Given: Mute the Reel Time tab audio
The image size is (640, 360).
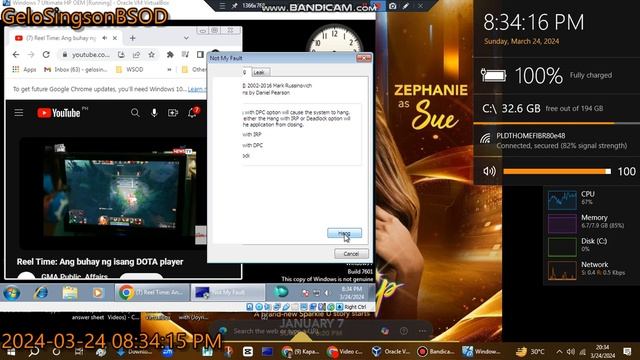Looking at the screenshot, I should coord(105,38).
